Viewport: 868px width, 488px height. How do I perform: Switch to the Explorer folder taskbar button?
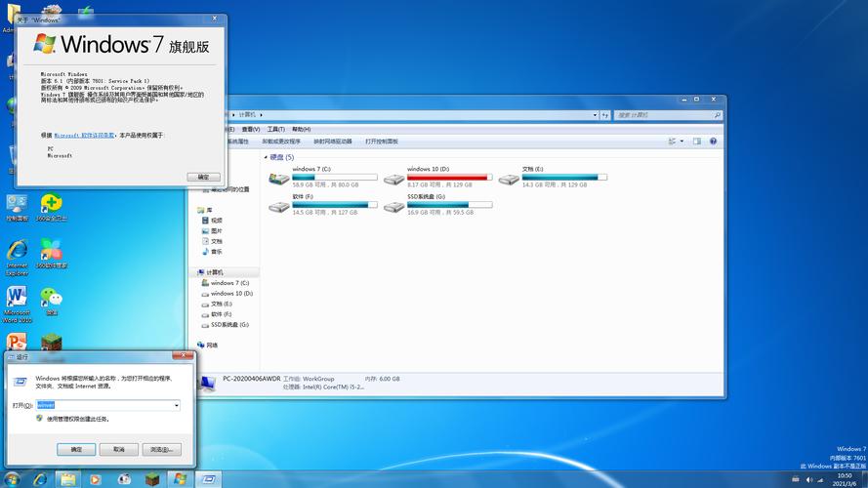68,479
